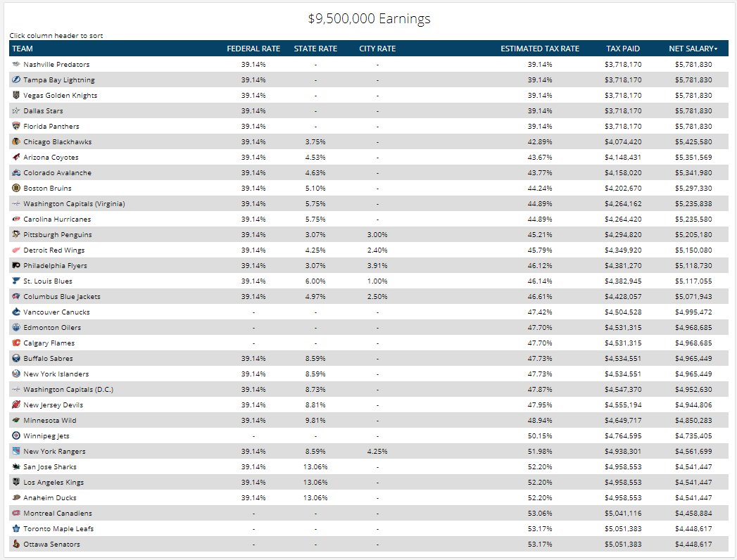Click the New Jersey Devils logo
Image resolution: width=737 pixels, height=560 pixels.
[16, 405]
